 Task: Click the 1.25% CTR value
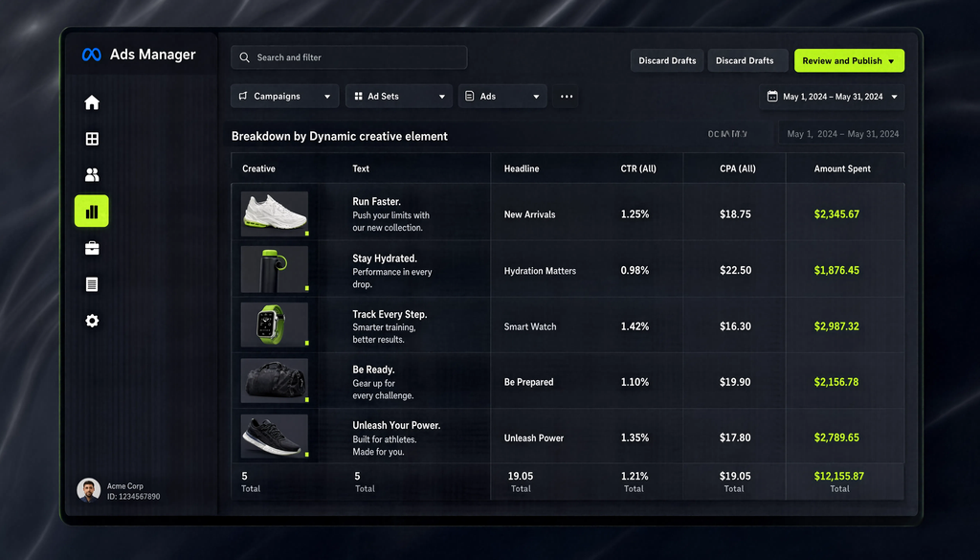click(x=635, y=214)
